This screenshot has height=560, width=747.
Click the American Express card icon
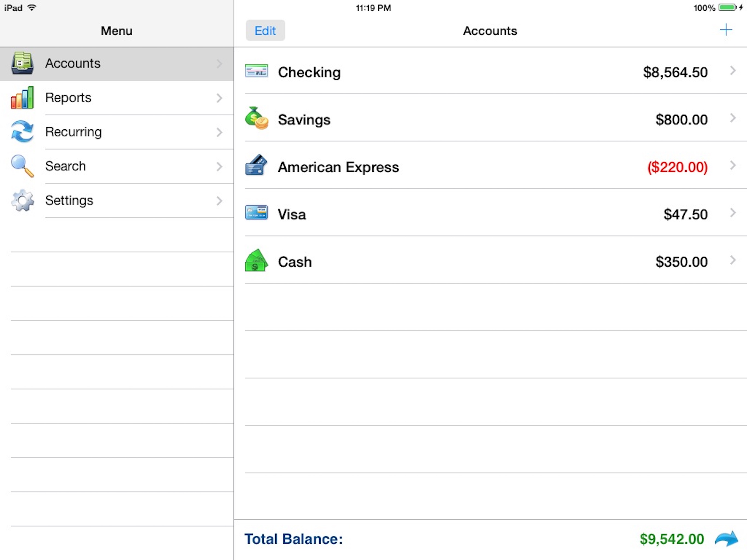coord(256,165)
